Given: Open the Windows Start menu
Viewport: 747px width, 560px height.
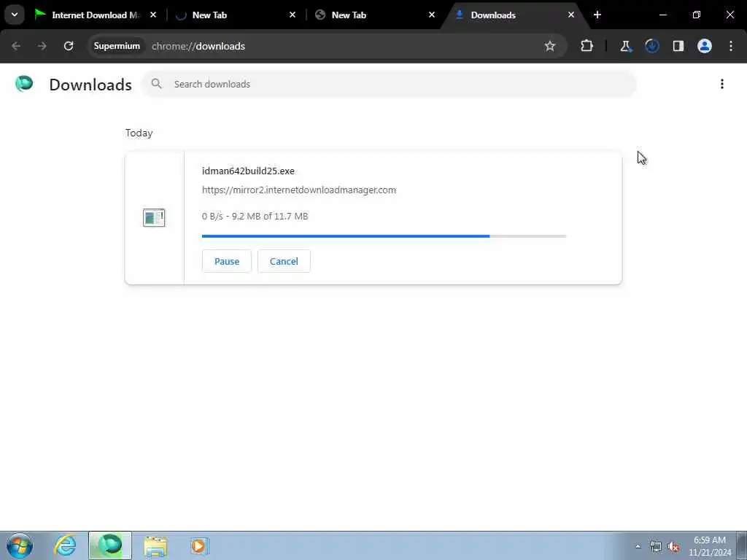Looking at the screenshot, I should click(x=20, y=545).
